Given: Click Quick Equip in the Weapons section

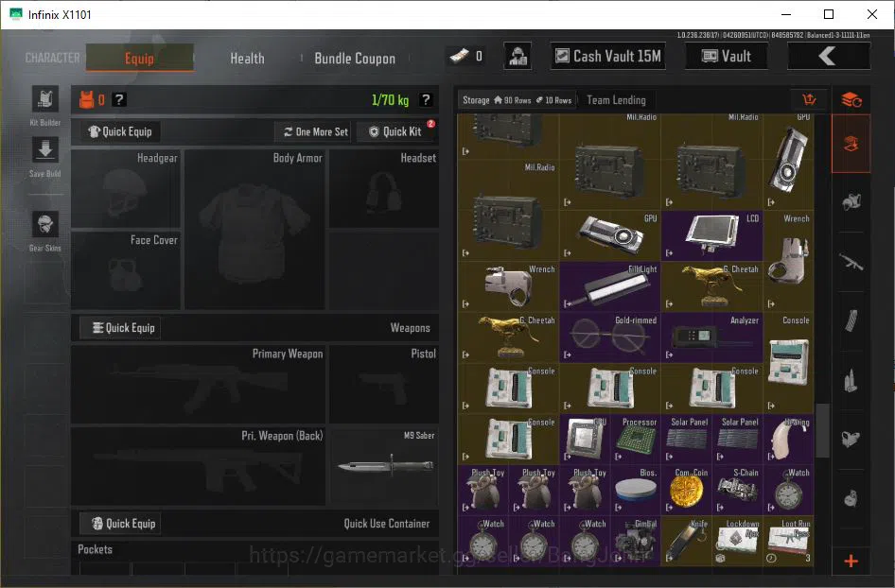Looking at the screenshot, I should coord(120,328).
